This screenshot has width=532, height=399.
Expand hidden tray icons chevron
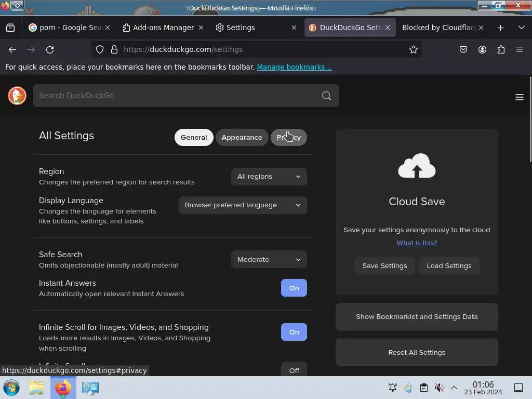click(x=454, y=388)
